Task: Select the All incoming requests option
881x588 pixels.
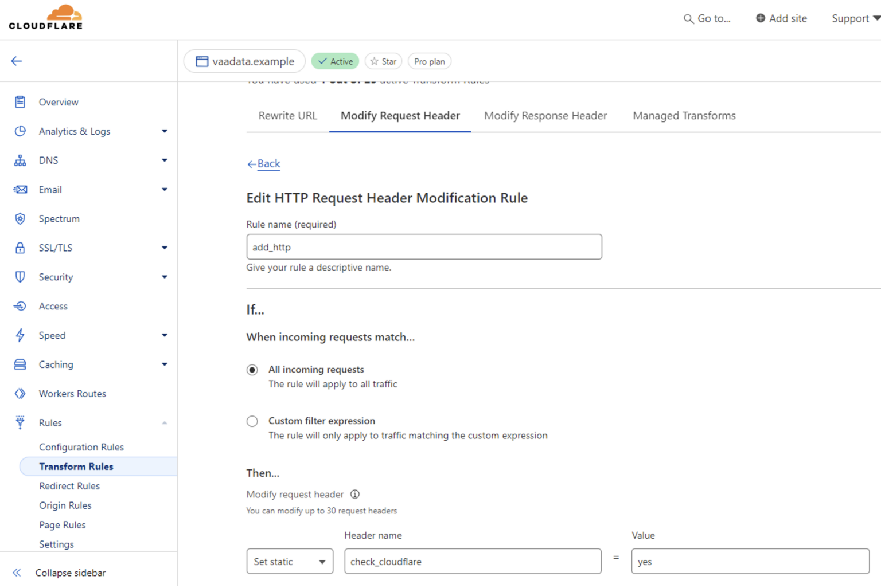Action: click(x=252, y=370)
